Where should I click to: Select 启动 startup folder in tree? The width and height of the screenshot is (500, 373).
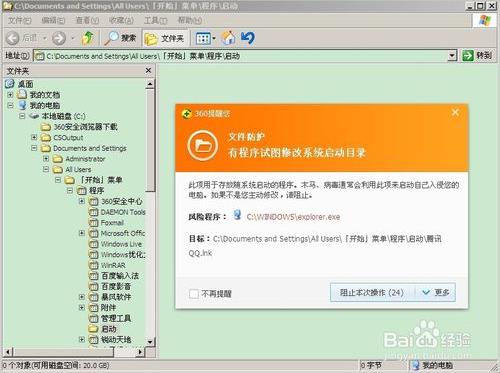[103, 329]
